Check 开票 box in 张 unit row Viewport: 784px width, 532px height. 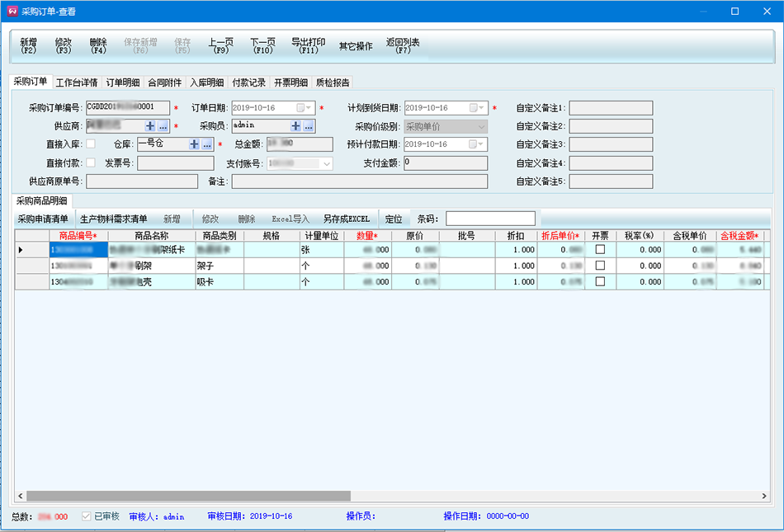click(x=600, y=249)
